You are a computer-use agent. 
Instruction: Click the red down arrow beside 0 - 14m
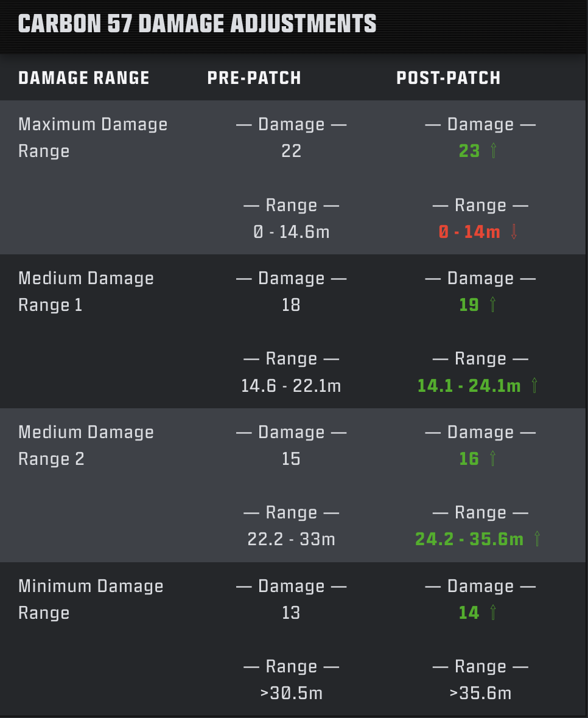(x=514, y=232)
